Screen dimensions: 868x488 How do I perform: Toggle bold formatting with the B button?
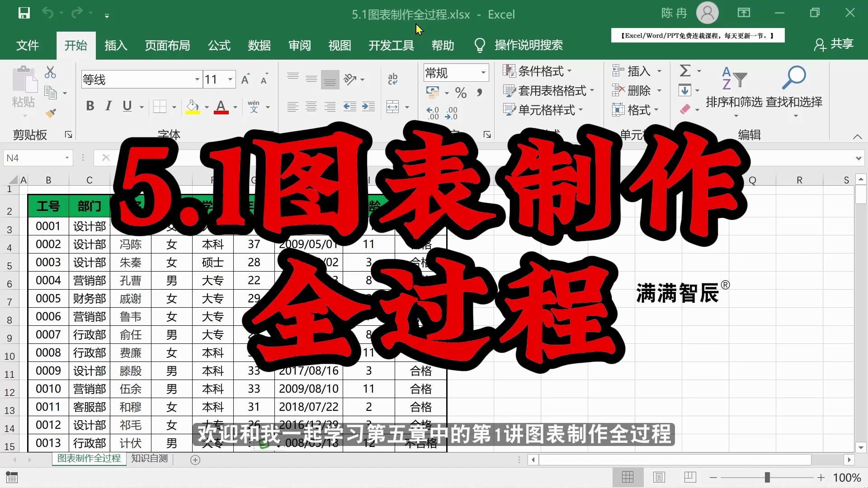pos(90,106)
